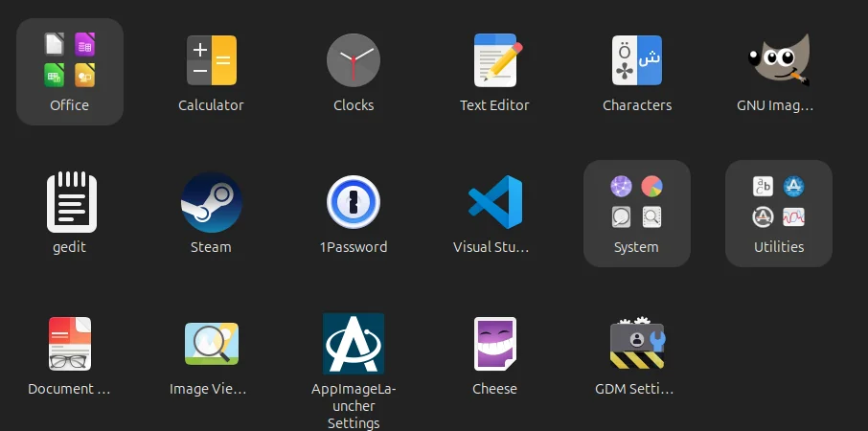The height and width of the screenshot is (431, 868).
Task: Launch Steam from the app grid
Action: (x=211, y=203)
